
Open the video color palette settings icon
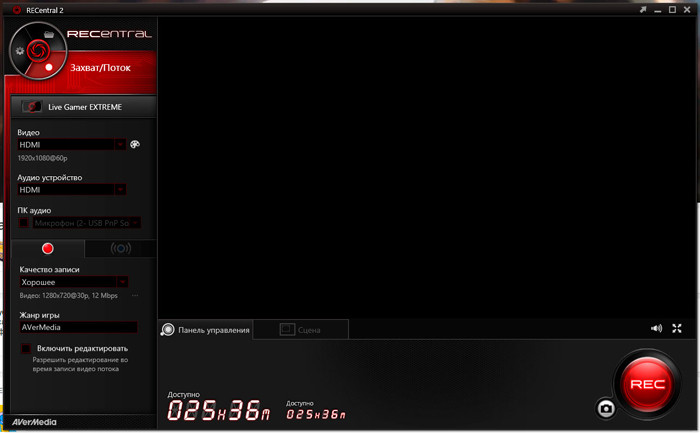pos(134,144)
